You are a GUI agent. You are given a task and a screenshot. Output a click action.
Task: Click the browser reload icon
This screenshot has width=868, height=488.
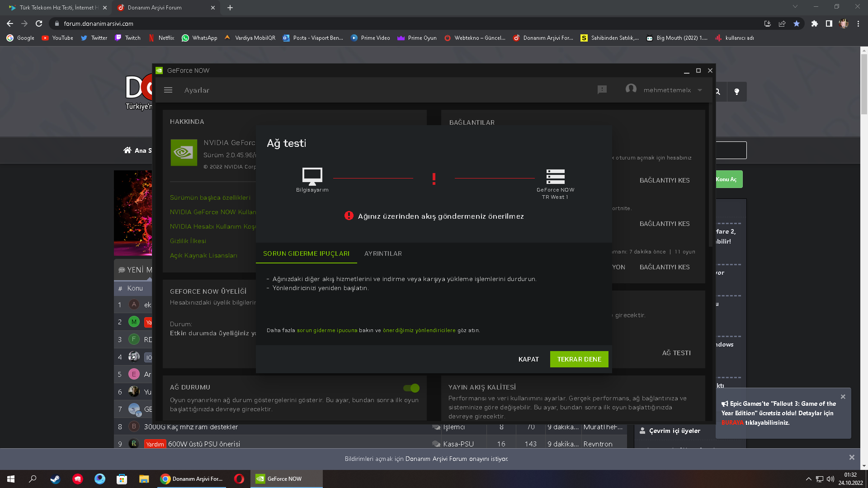[x=39, y=23]
